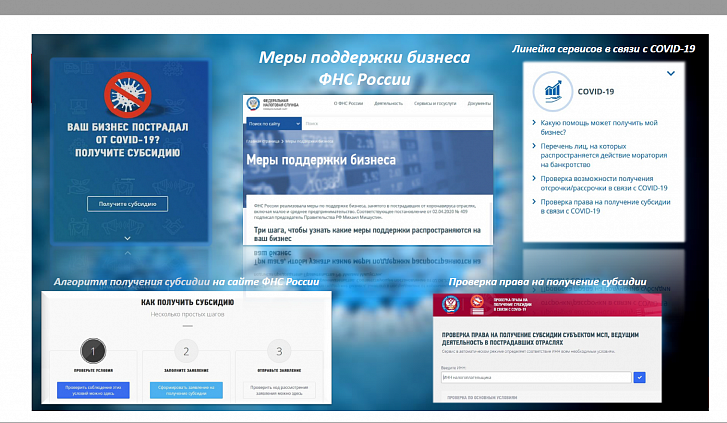Viewport: 727px width, 423px height.
Task: Open Перечень лиц moratorium bankruptcy link
Action: [604, 155]
